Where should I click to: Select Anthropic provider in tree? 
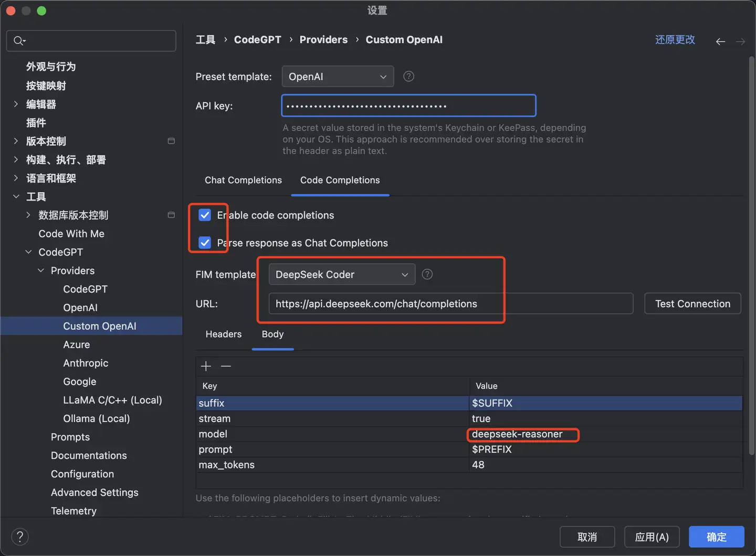pyautogui.click(x=86, y=363)
